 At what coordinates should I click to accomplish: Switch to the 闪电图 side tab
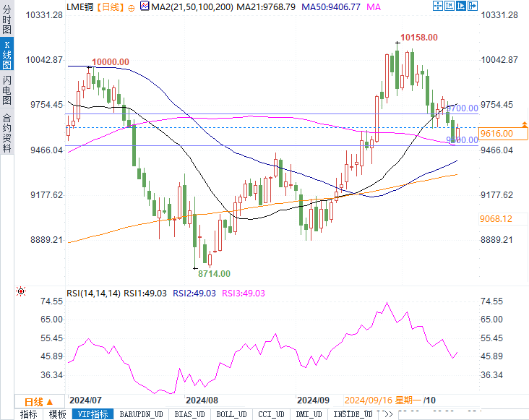point(7,90)
